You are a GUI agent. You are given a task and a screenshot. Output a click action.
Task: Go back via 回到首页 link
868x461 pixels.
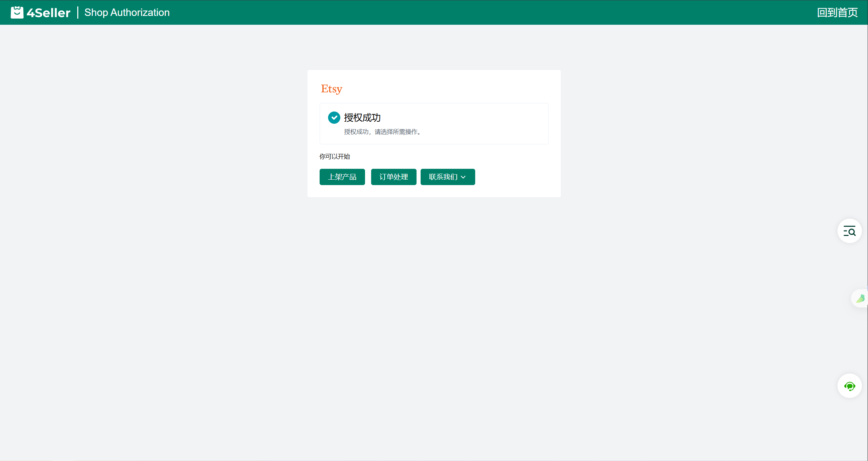tap(837, 13)
